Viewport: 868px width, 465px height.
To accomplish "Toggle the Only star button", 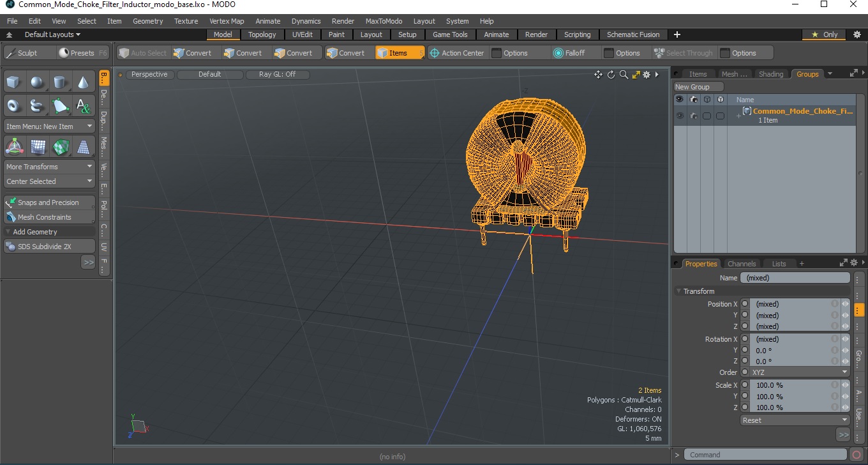I will 825,34.
